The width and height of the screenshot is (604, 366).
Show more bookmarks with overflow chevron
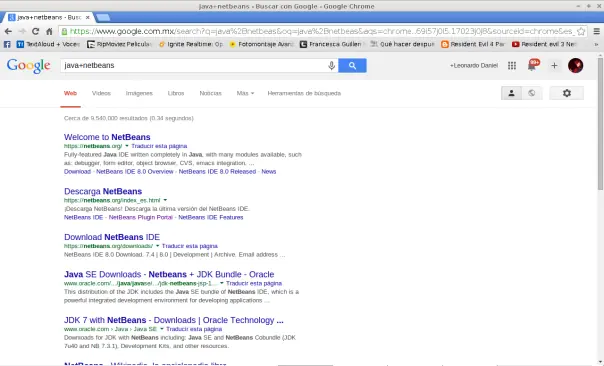coord(596,44)
